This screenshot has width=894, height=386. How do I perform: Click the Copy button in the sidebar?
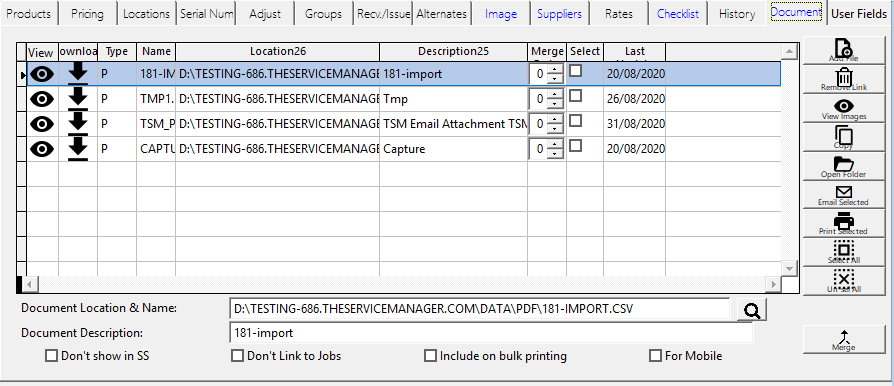pyautogui.click(x=843, y=137)
